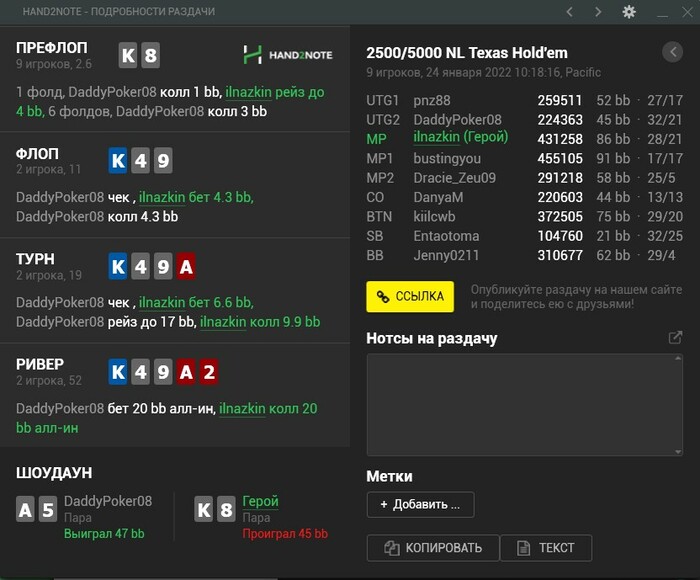
Task: Click stack value 431258 for hero
Action: 560,139
